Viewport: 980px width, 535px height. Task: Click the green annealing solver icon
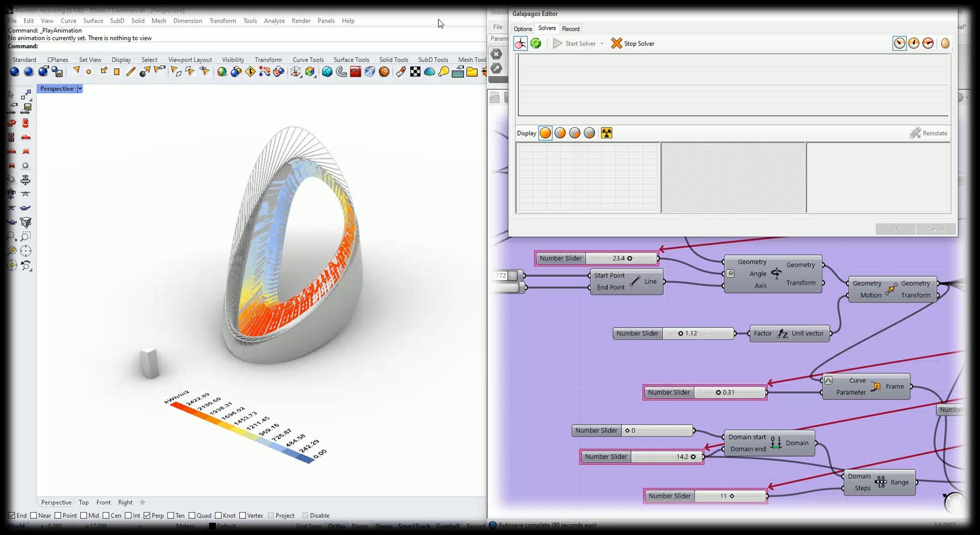[x=536, y=44]
